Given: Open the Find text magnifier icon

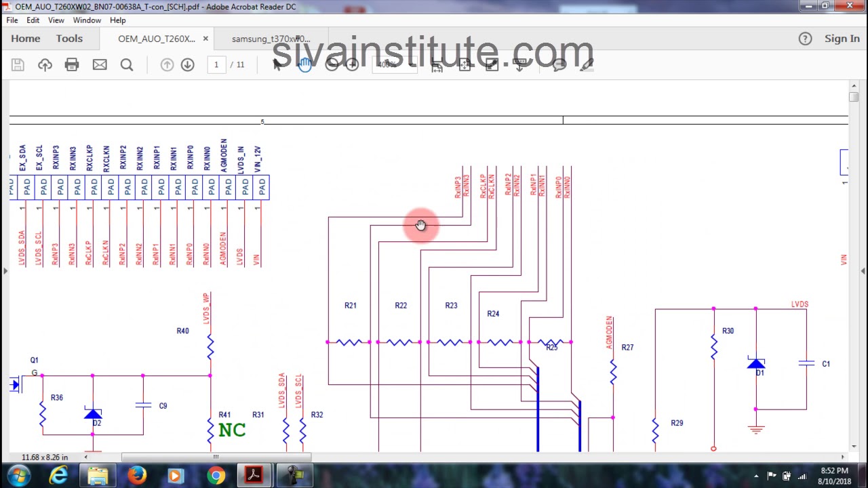Looking at the screenshot, I should pyautogui.click(x=127, y=64).
